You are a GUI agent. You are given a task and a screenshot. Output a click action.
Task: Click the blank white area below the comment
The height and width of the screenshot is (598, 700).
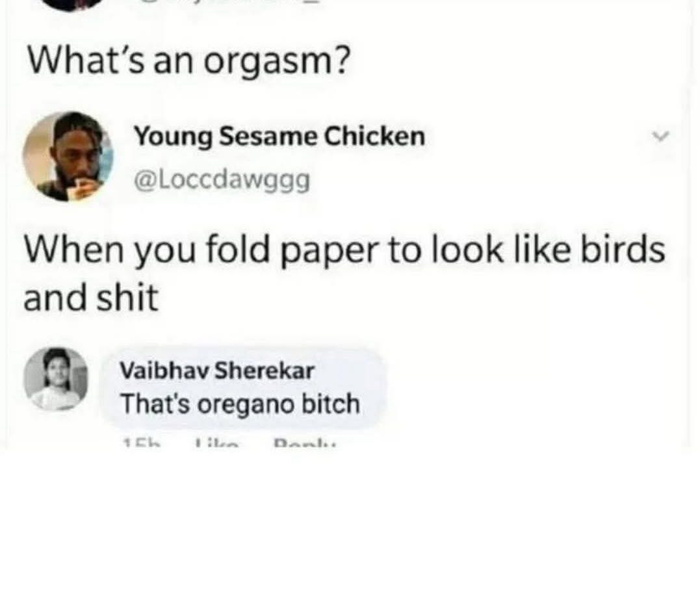350,523
